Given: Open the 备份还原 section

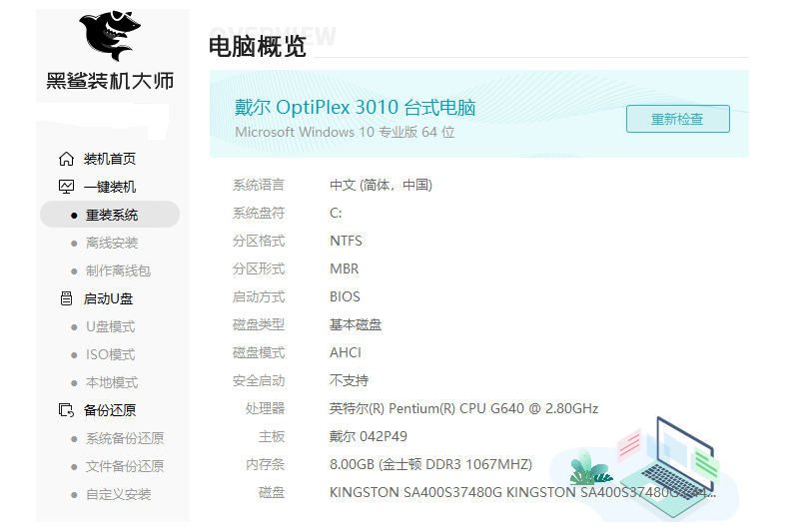Looking at the screenshot, I should click(110, 410).
